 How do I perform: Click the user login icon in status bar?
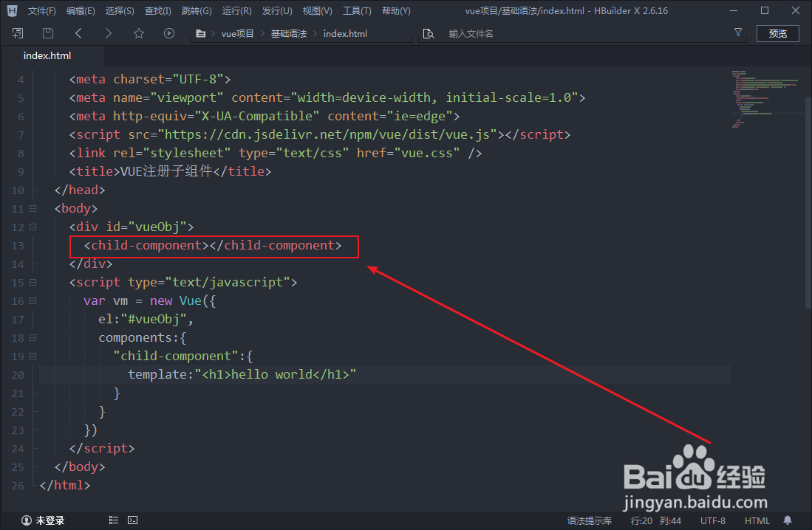(27, 520)
